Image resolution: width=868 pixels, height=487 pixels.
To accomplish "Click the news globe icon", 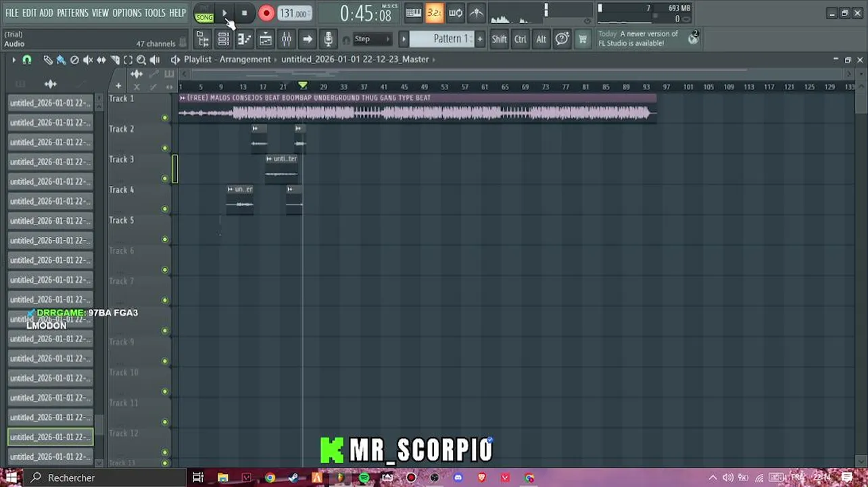I will [x=693, y=39].
